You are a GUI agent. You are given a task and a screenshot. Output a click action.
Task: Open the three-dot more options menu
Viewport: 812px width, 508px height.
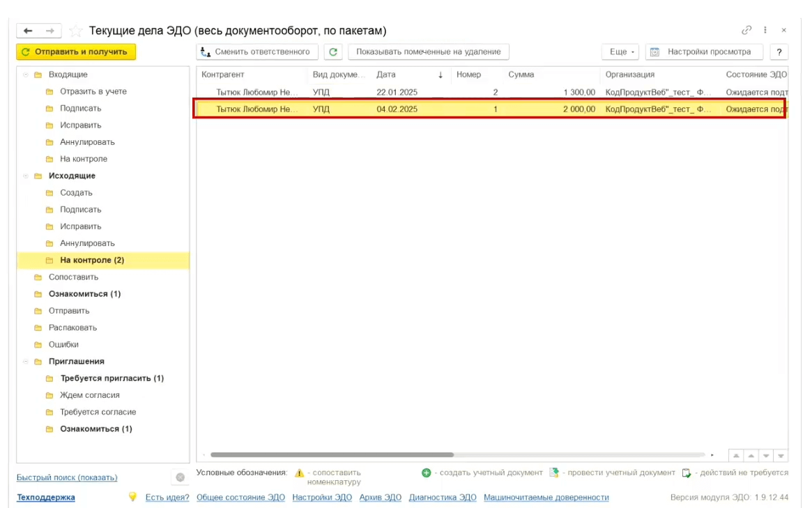(x=765, y=31)
